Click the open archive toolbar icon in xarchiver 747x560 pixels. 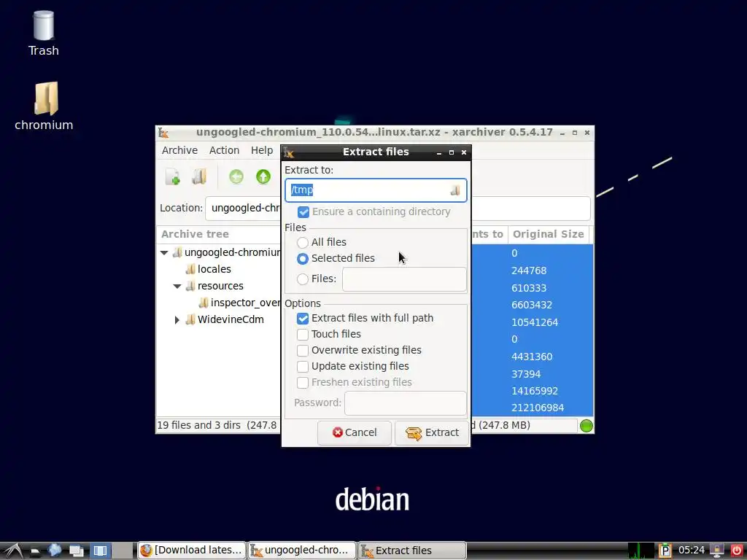199,176
